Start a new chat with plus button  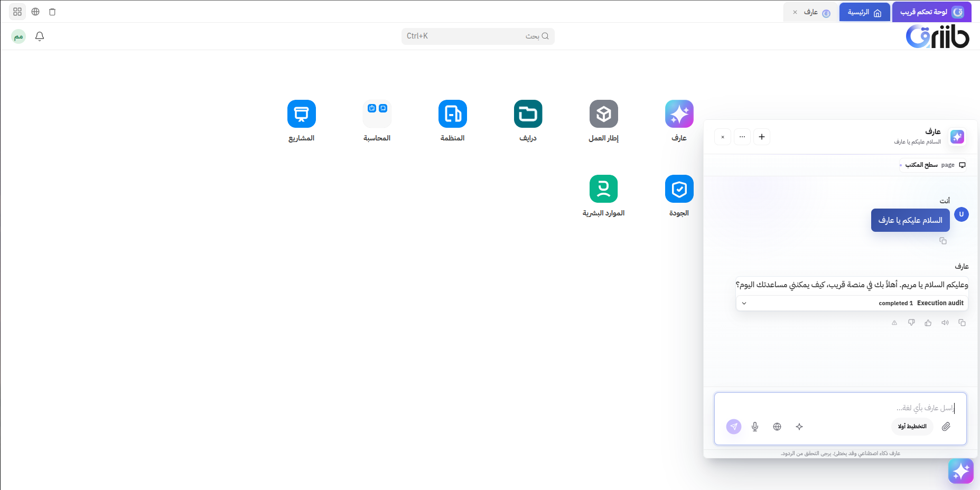click(x=762, y=137)
